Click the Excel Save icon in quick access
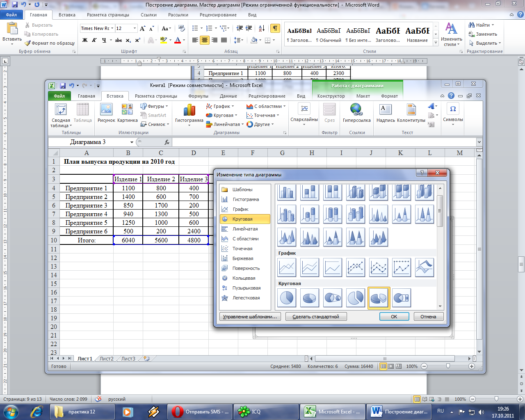Viewport: 525px width, 420px height. click(x=63, y=85)
